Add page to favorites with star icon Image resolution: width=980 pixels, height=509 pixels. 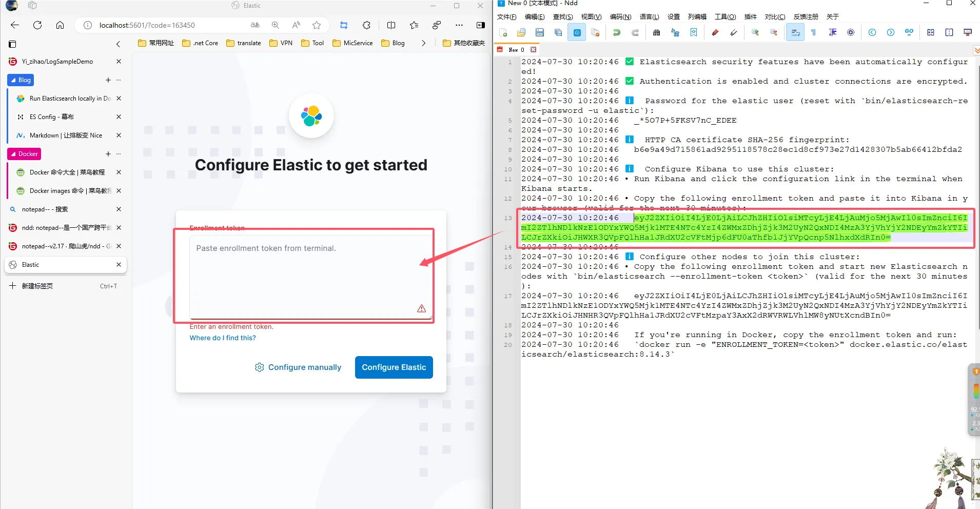coord(317,25)
